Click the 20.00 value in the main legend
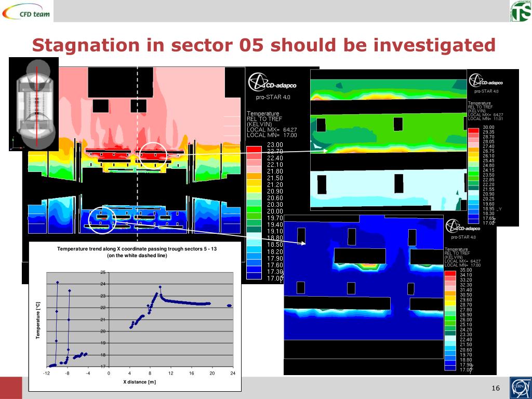532x399 pixels. click(275, 211)
